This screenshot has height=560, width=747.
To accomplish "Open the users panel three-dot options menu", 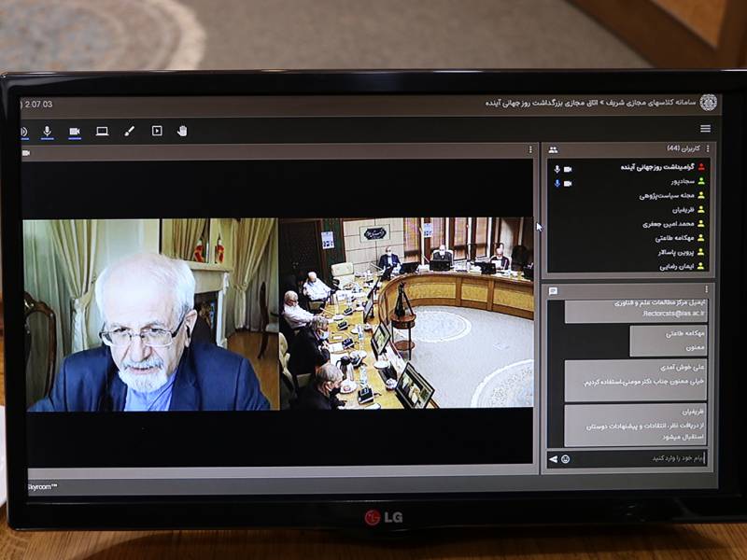I will tap(707, 149).
